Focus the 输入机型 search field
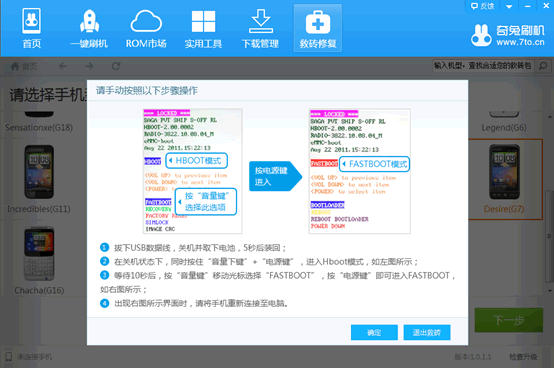Image resolution: width=554 pixels, height=368 pixels. [483, 66]
